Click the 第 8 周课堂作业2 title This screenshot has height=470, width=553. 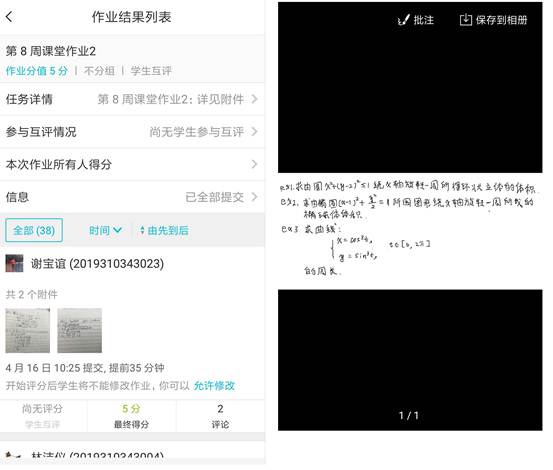coord(51,51)
